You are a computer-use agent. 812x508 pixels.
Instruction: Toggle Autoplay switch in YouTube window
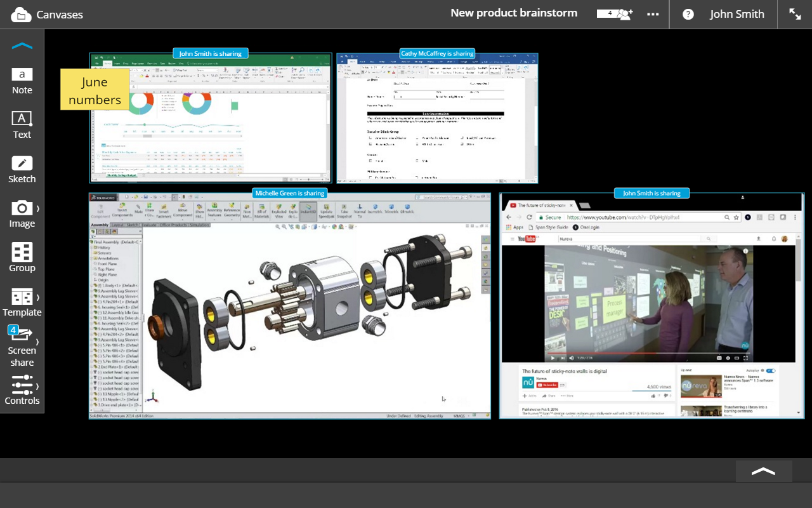[771, 370]
